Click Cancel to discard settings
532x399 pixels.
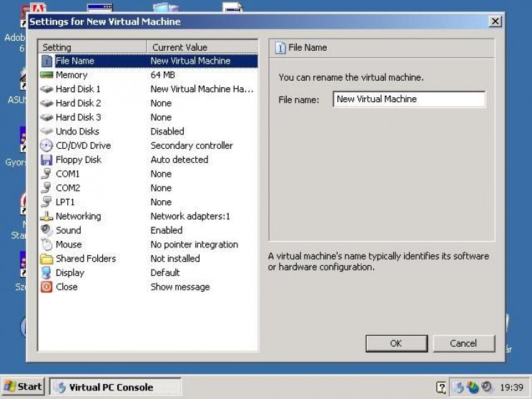[464, 344]
